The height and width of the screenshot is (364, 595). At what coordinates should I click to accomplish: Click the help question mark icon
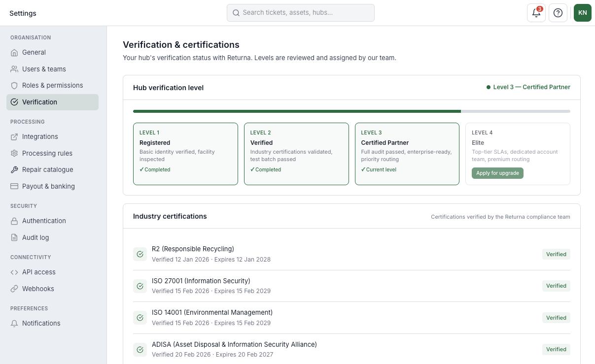point(558,13)
